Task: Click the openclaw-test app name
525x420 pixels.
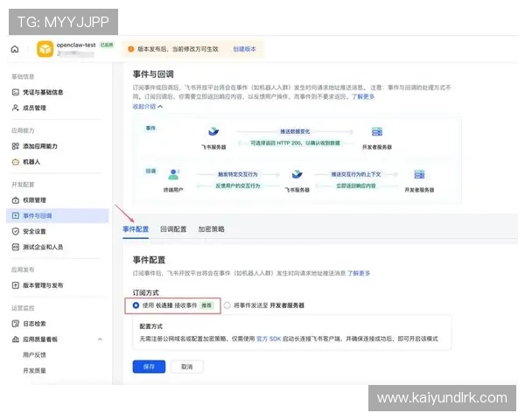Action: (76, 45)
